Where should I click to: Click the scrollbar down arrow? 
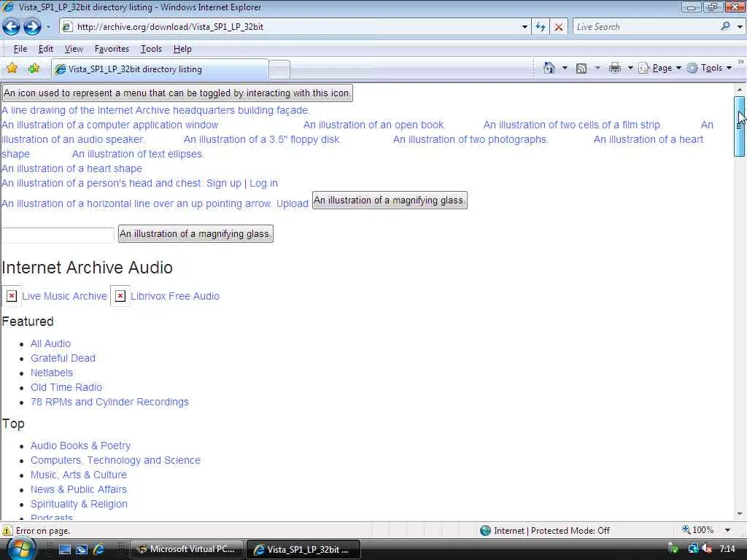740,514
